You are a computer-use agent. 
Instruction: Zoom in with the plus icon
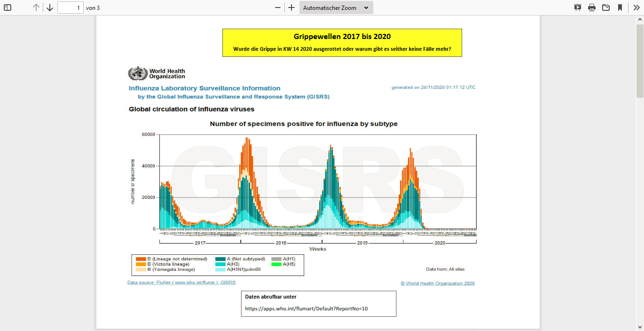[291, 8]
